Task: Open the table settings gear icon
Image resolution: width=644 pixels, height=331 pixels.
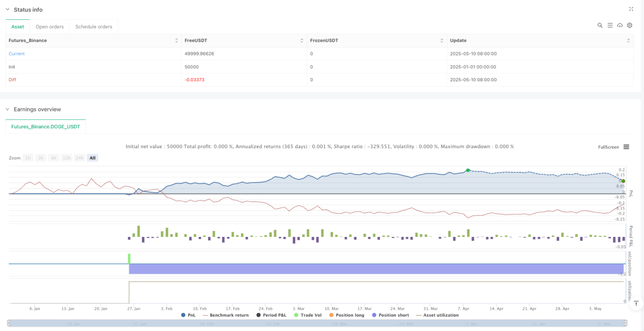Action: [x=630, y=25]
